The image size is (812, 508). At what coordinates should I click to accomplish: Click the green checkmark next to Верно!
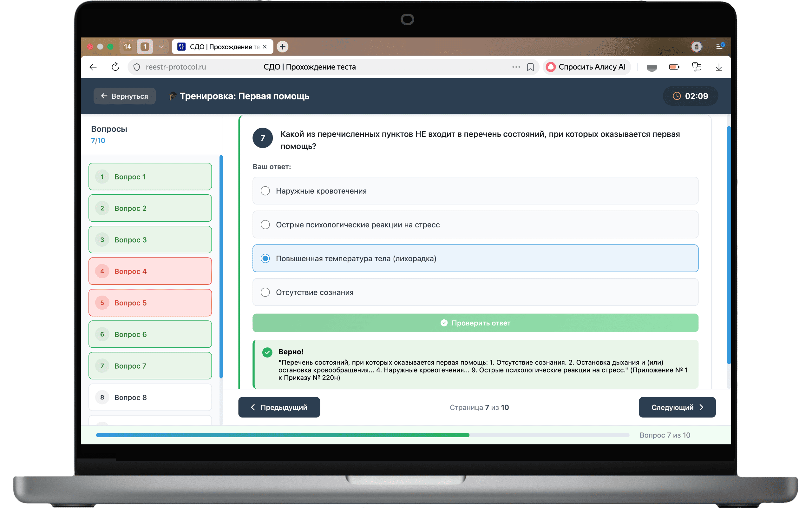267,352
